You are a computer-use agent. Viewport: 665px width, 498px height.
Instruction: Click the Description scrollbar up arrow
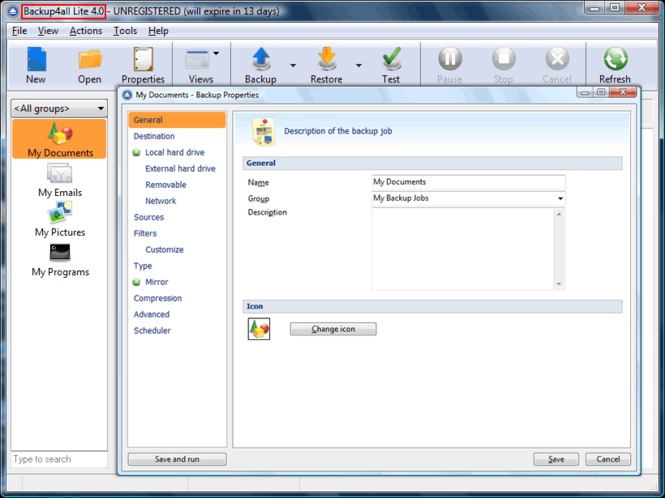coord(559,214)
